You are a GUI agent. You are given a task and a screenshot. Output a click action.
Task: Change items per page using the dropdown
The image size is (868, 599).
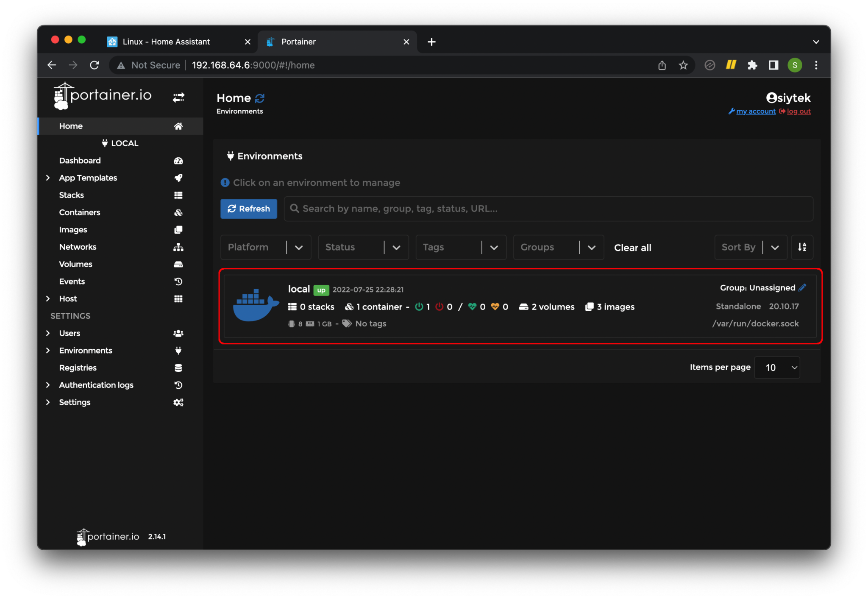tap(777, 367)
